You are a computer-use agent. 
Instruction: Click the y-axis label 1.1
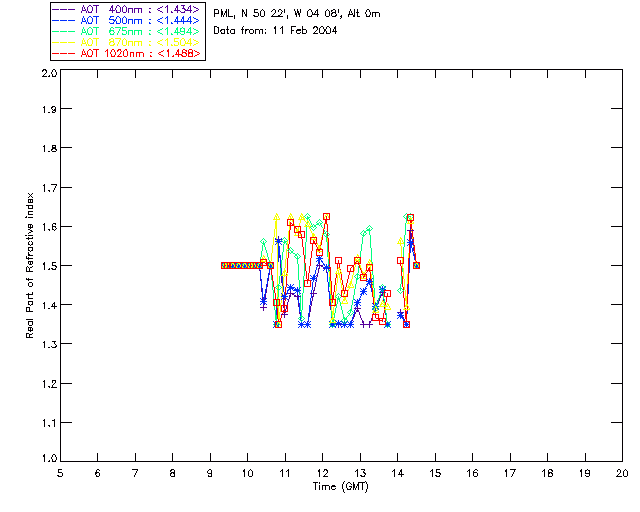tap(49, 423)
